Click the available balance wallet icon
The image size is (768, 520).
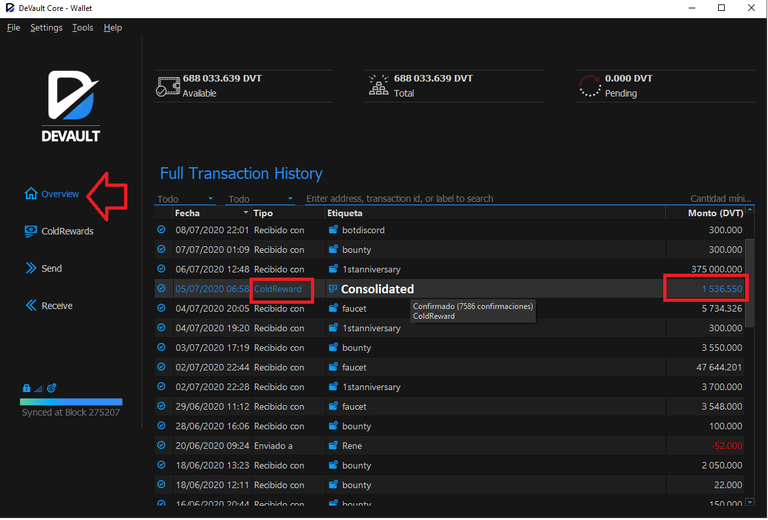point(168,86)
